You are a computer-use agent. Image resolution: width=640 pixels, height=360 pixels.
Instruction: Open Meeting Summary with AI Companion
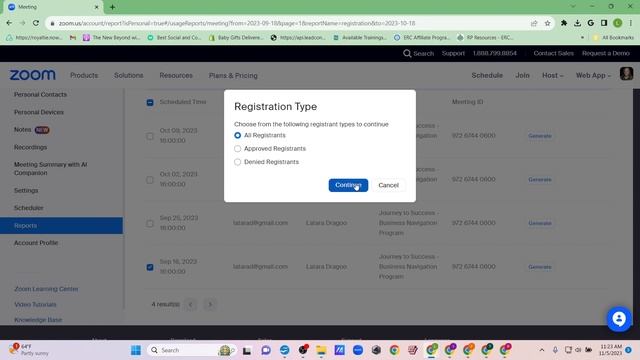pyautogui.click(x=51, y=169)
